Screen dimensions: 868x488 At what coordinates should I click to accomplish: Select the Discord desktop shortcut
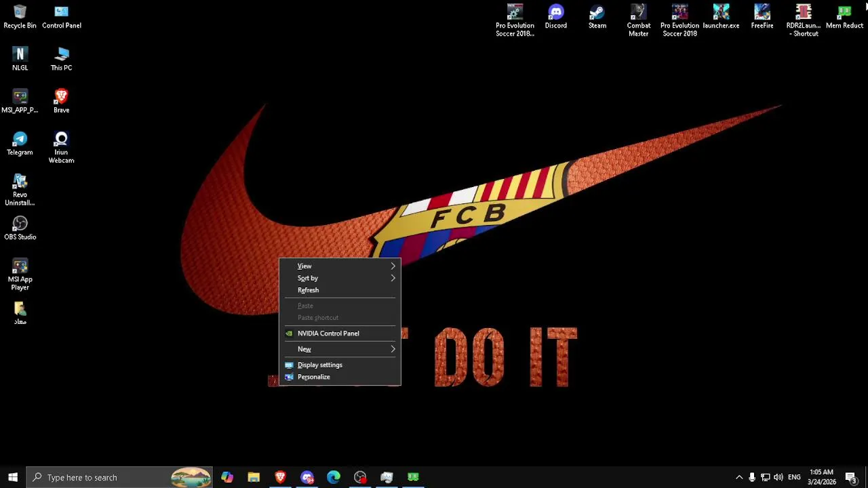tap(555, 18)
